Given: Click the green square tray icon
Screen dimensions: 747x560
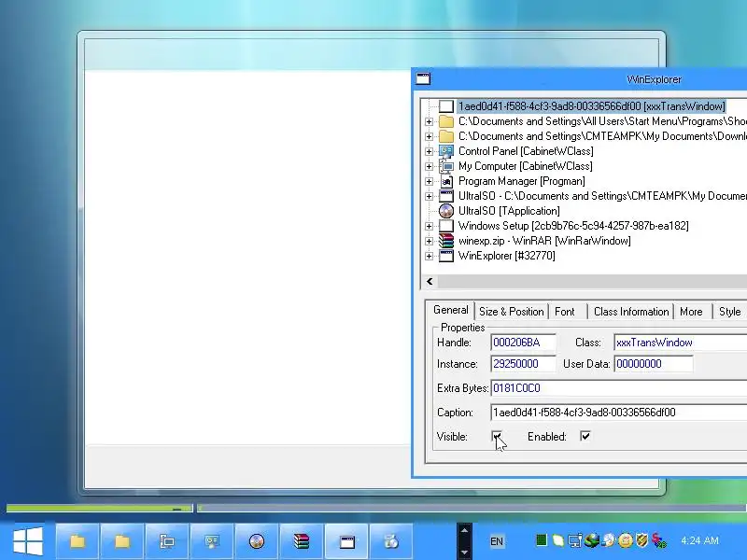Looking at the screenshot, I should pos(542,540).
